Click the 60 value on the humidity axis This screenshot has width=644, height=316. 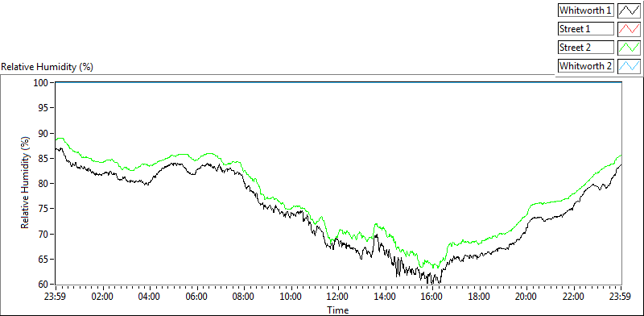point(44,285)
